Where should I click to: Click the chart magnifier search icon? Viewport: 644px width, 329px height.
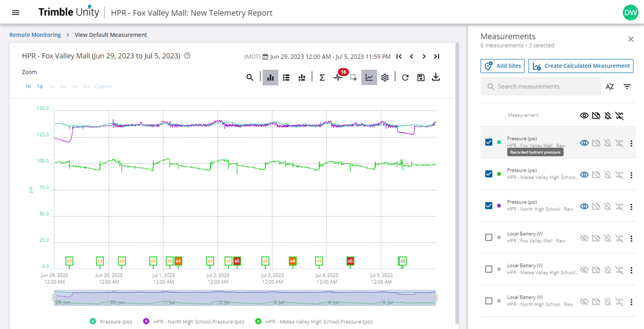(x=250, y=78)
